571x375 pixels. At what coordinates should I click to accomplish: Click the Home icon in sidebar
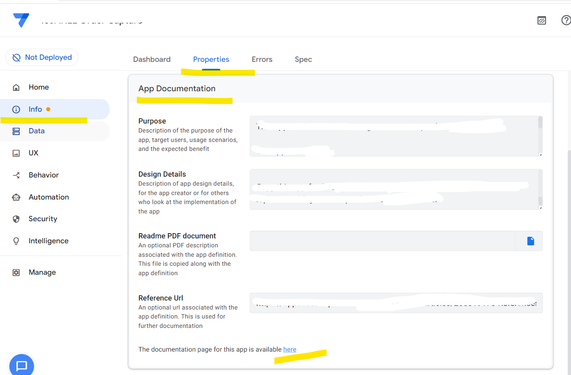(x=16, y=87)
